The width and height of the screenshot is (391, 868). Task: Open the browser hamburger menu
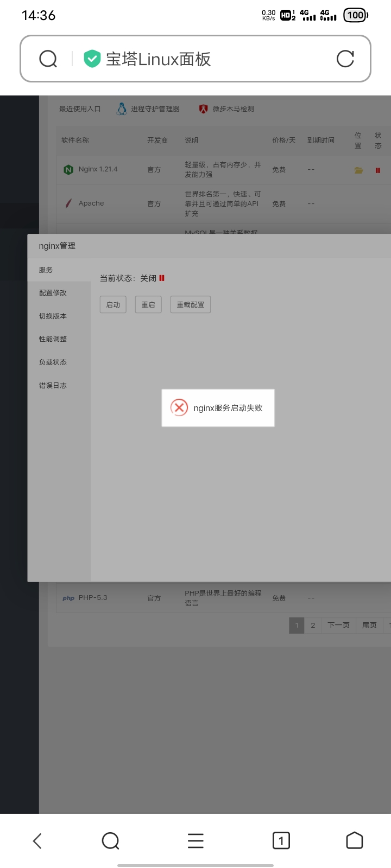tap(195, 841)
